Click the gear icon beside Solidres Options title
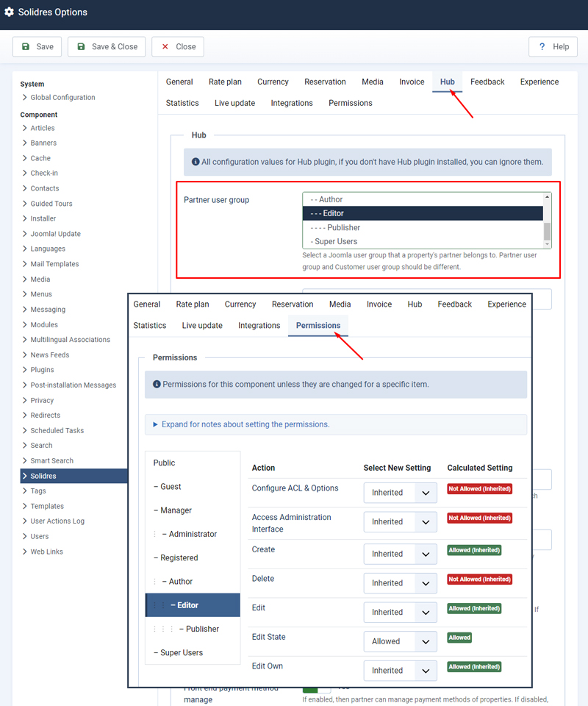This screenshot has height=706, width=588. [10, 12]
